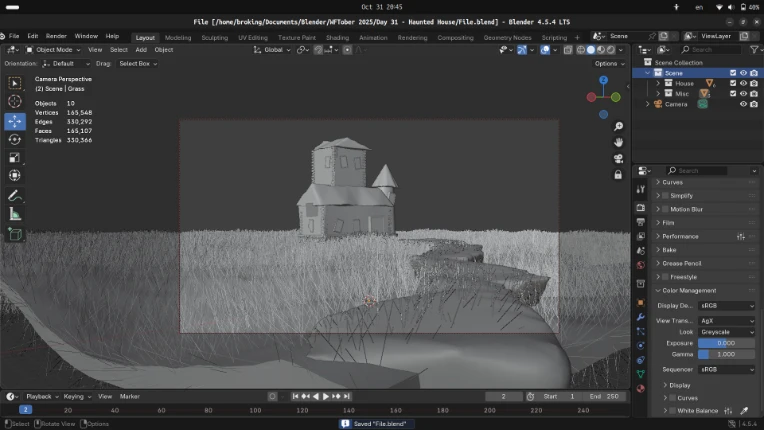The height and width of the screenshot is (430, 764).
Task: Hide the House collection in viewport
Action: 744,83
